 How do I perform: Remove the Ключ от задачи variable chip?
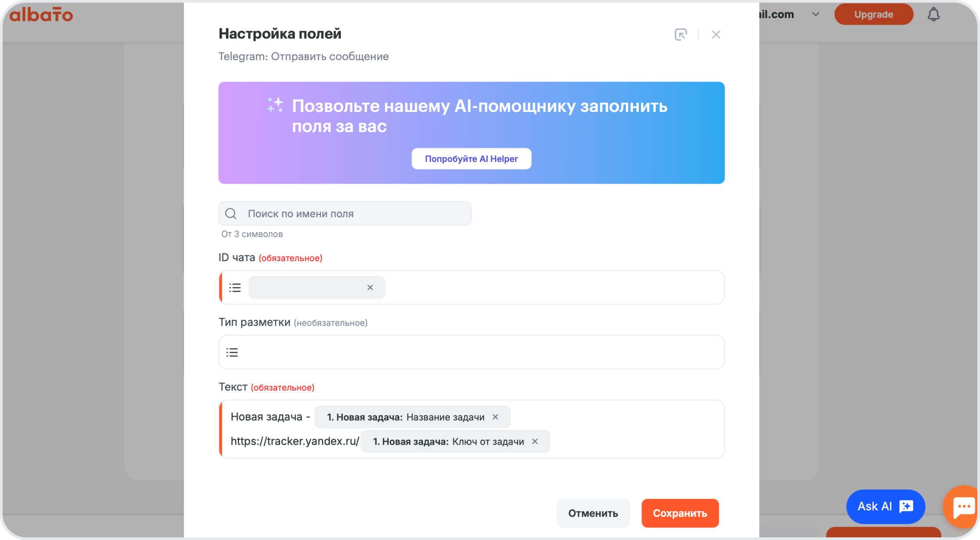535,442
